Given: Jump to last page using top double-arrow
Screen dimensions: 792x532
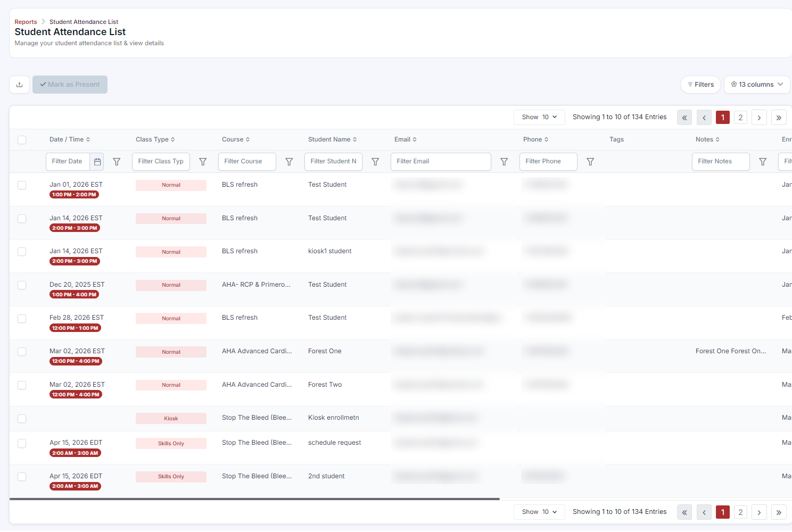Looking at the screenshot, I should 779,118.
